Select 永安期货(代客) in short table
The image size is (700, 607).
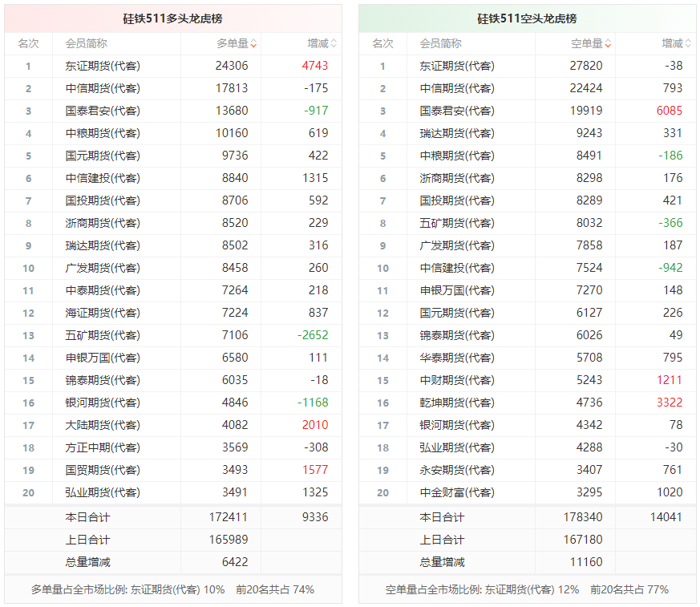(x=457, y=470)
